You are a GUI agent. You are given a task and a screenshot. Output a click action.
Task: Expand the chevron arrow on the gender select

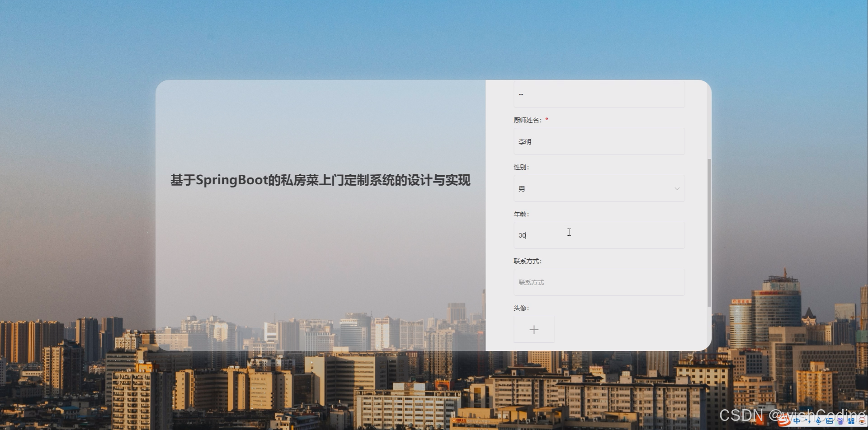tap(677, 188)
